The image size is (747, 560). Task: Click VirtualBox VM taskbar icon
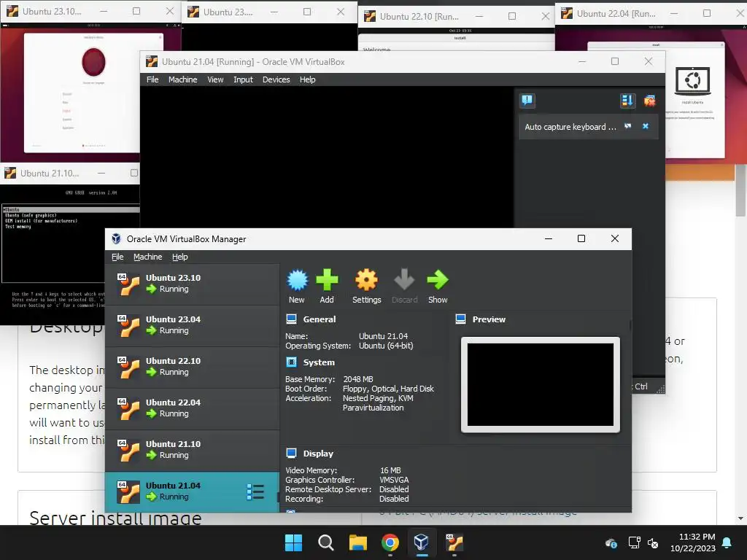click(x=454, y=542)
